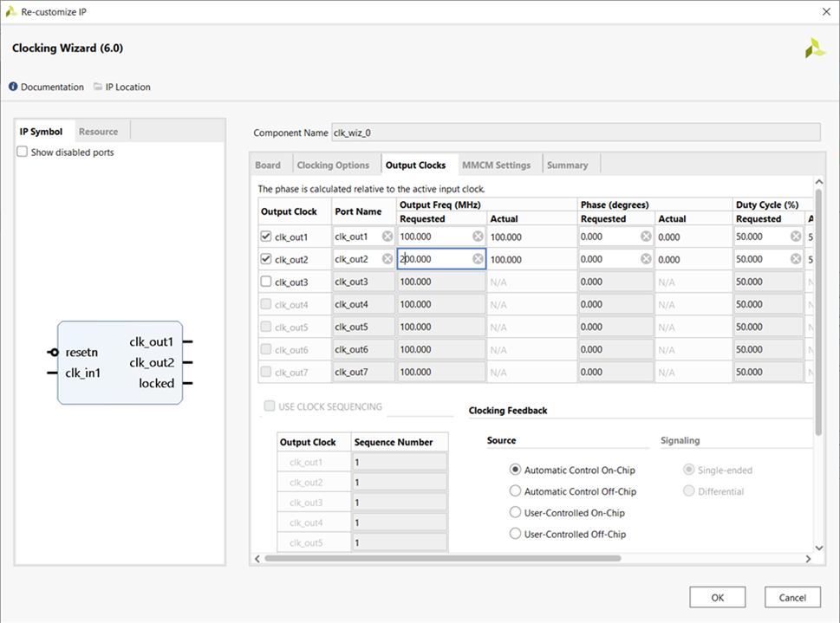The height and width of the screenshot is (623, 840).
Task: Clear clk_out2 requested phase value
Action: (x=646, y=259)
